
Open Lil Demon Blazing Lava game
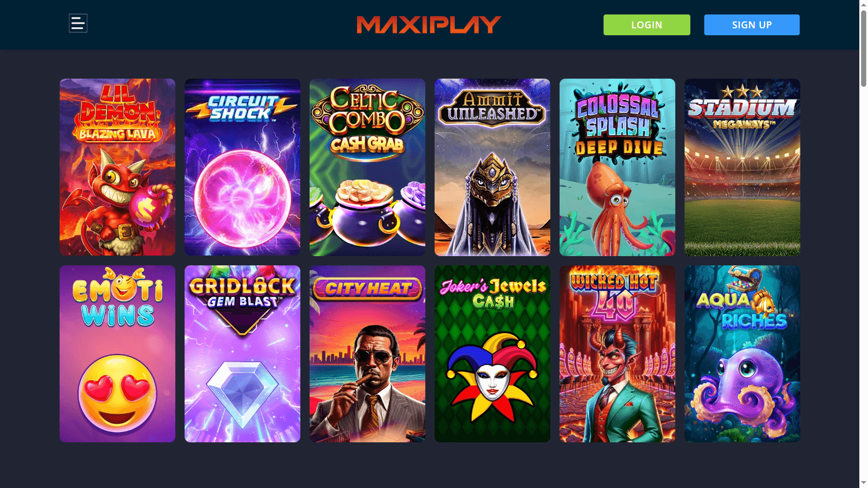point(117,167)
